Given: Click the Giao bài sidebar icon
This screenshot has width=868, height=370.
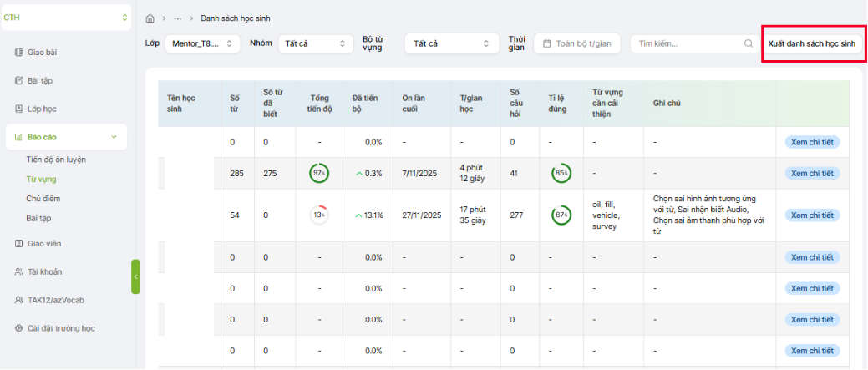Looking at the screenshot, I should pyautogui.click(x=18, y=53).
